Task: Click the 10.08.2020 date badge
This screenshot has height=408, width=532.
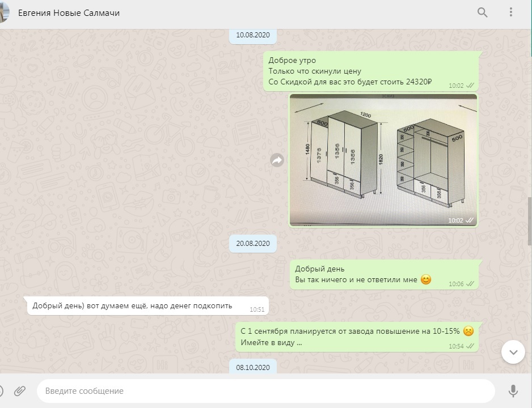Action: coord(253,35)
